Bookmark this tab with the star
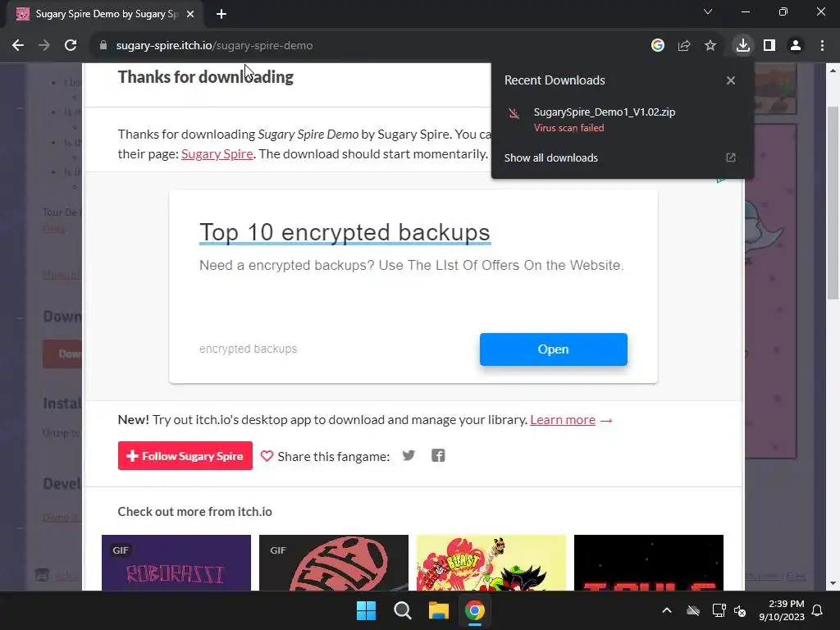Screen dimensions: 840x630 click(x=710, y=46)
